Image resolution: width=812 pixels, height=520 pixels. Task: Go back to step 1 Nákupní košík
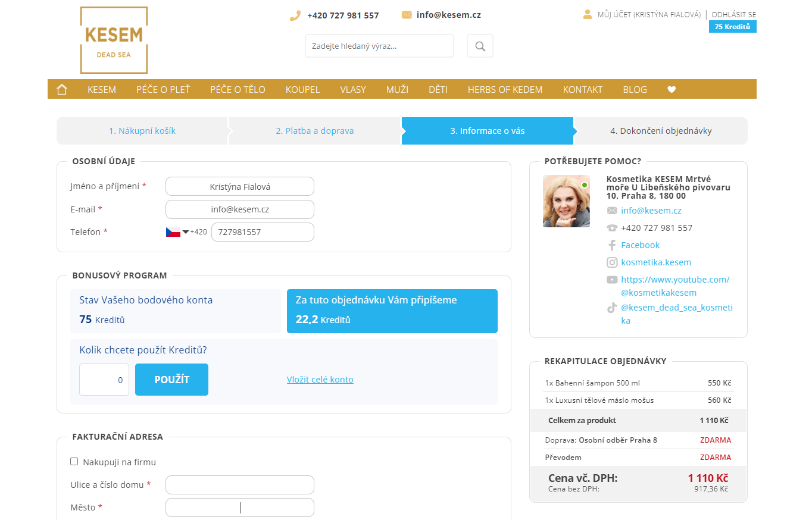pyautogui.click(x=142, y=131)
